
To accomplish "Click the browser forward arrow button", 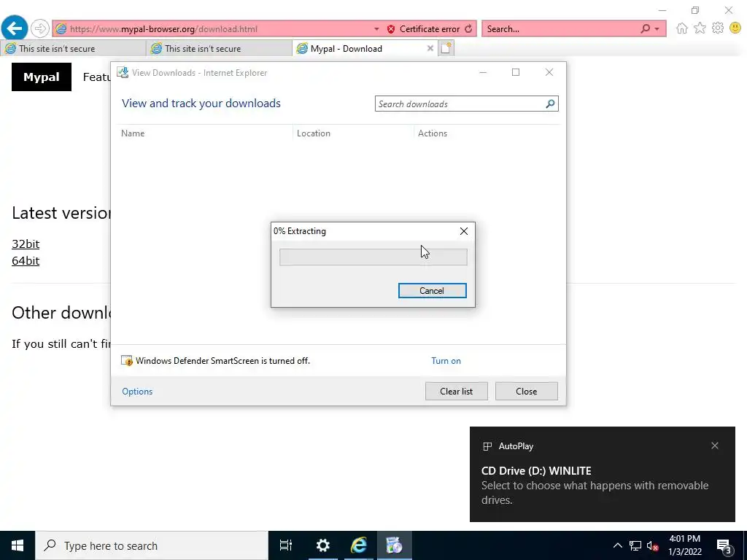I will pos(40,28).
